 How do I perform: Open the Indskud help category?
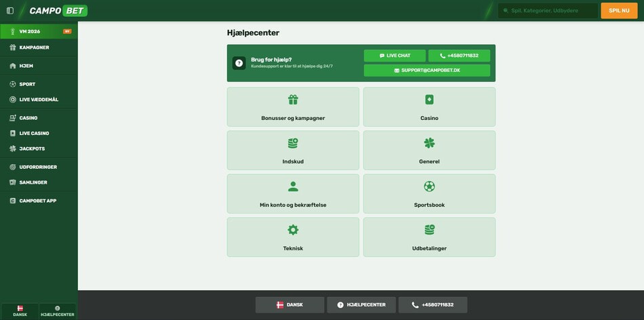point(293,151)
